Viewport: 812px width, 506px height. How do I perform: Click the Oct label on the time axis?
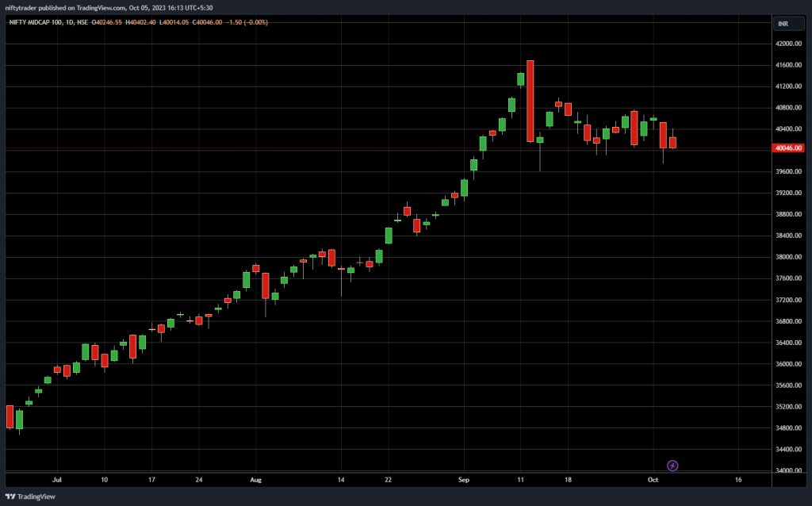(x=653, y=480)
